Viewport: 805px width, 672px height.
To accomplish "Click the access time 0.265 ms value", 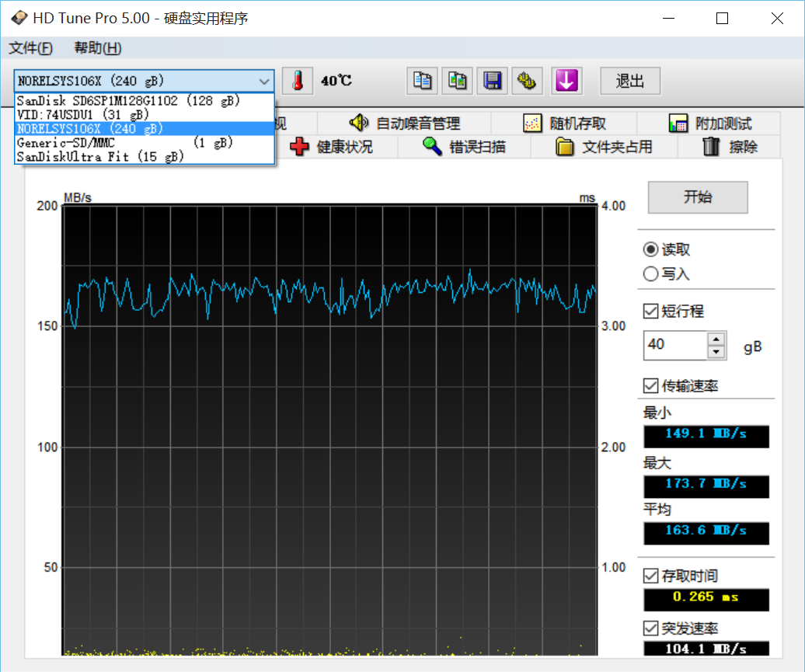I will tap(706, 599).
